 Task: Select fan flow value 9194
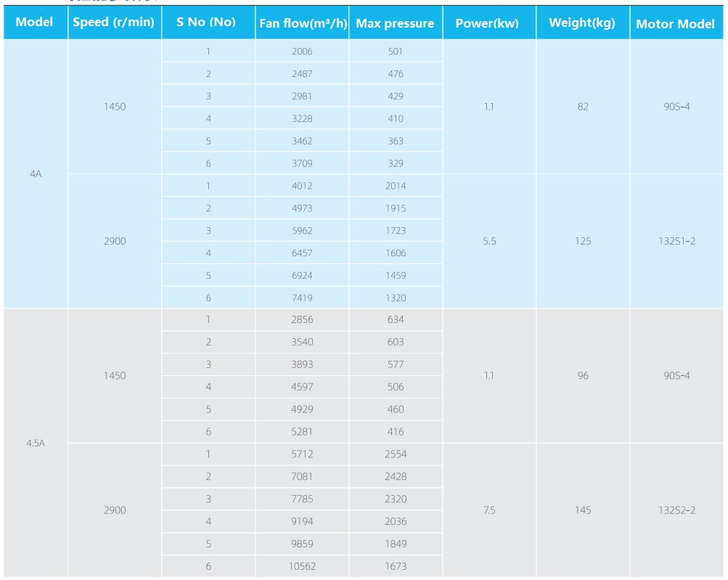[302, 521]
